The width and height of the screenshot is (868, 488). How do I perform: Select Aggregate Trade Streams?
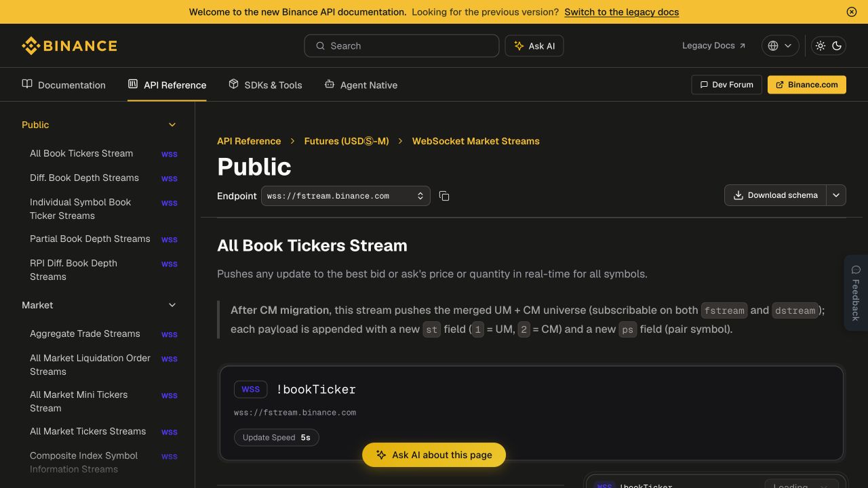tap(85, 333)
